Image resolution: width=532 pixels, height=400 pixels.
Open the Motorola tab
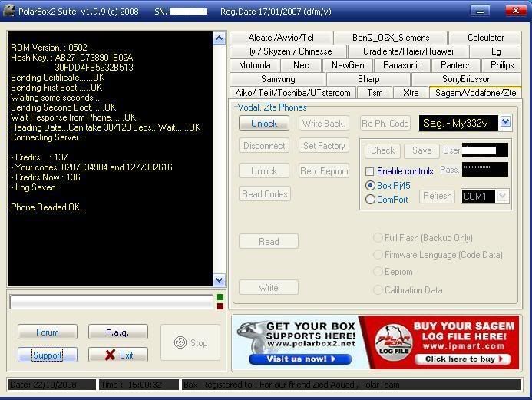(x=254, y=65)
